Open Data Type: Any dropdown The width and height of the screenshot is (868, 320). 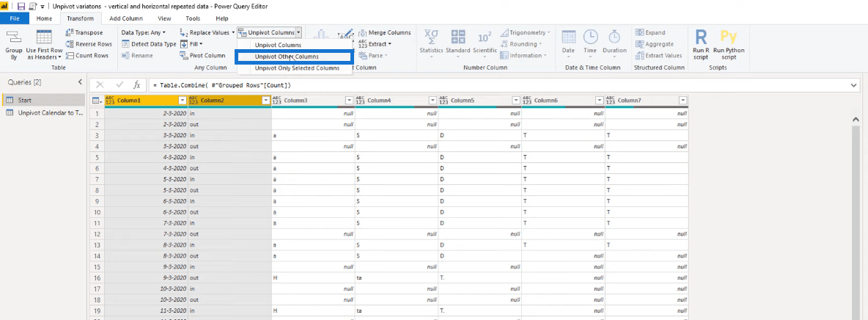tap(144, 33)
